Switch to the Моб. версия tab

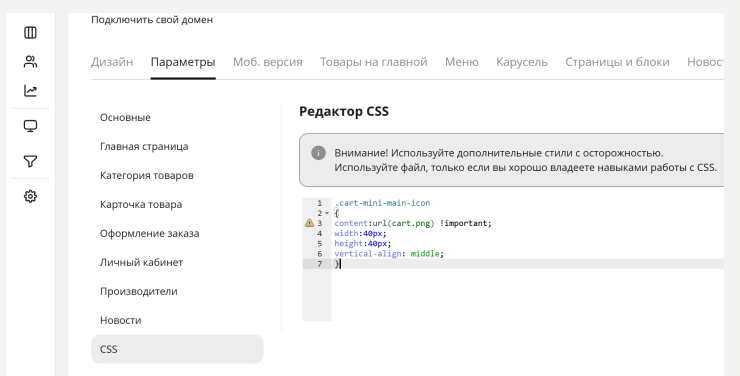[x=268, y=62]
